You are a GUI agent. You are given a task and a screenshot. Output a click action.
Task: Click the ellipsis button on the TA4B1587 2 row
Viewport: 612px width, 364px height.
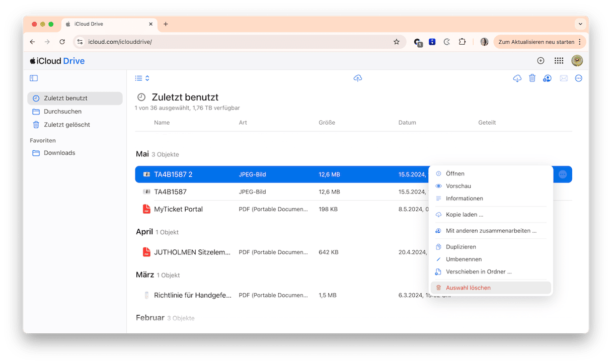point(563,174)
